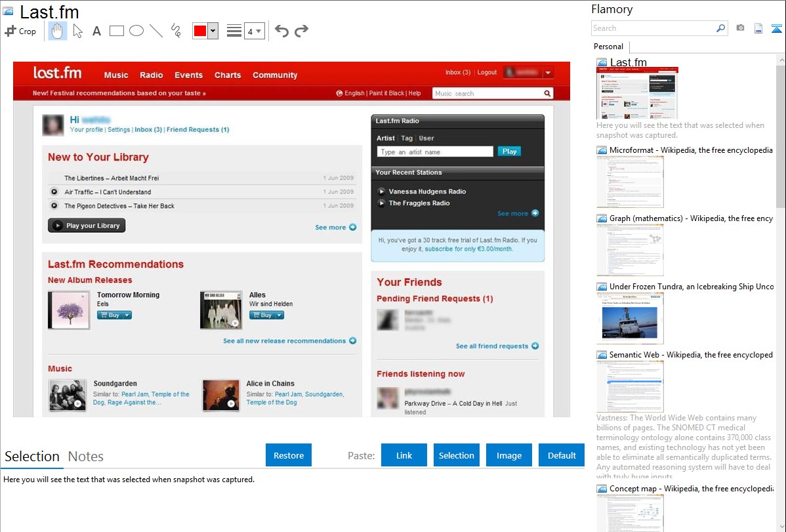Choose the arrow pointer tool
Viewport: 786px width, 532px height.
[x=77, y=31]
